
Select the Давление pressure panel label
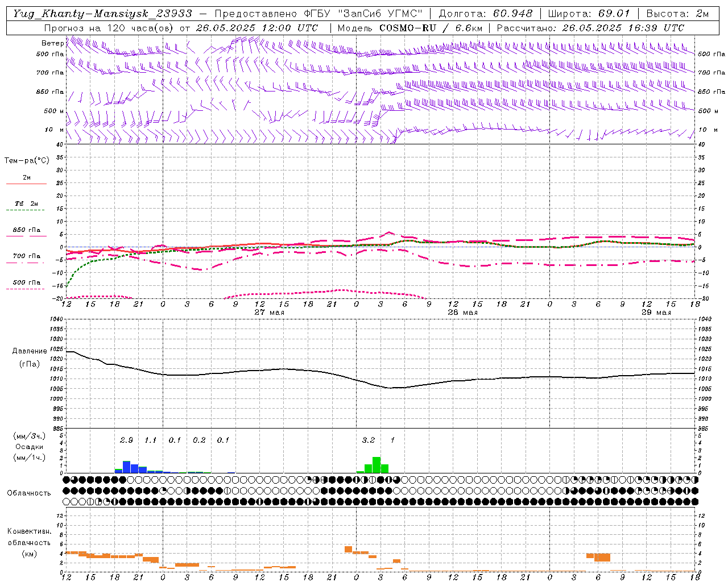[x=30, y=351]
